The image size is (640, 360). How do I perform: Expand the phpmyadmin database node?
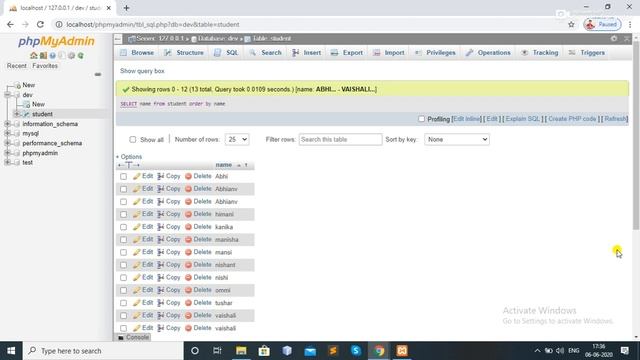7,153
